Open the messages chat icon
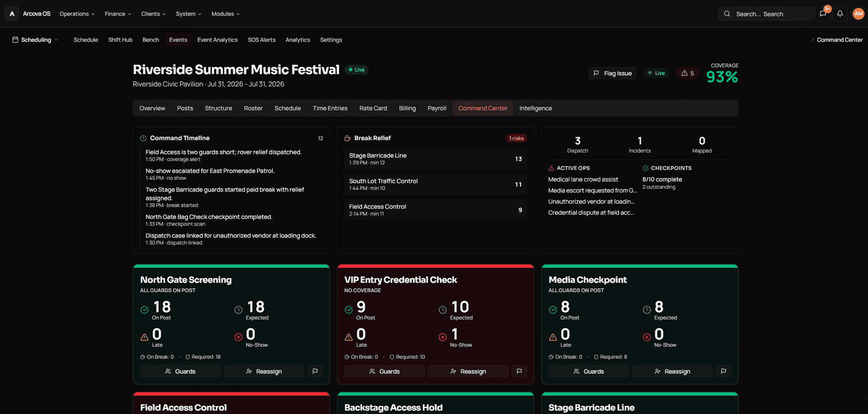Viewport: 868px width, 414px height. coord(823,14)
